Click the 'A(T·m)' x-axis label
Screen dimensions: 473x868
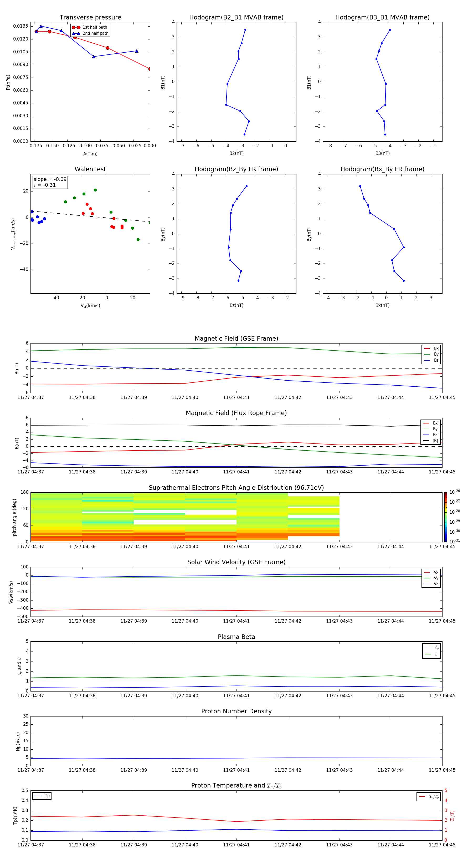click(x=90, y=154)
